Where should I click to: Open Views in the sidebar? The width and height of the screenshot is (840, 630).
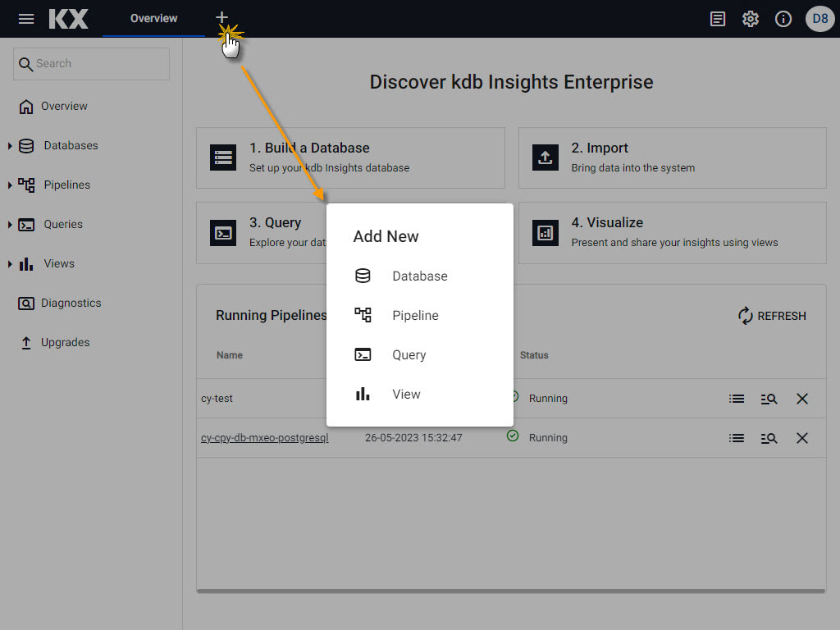[x=59, y=263]
